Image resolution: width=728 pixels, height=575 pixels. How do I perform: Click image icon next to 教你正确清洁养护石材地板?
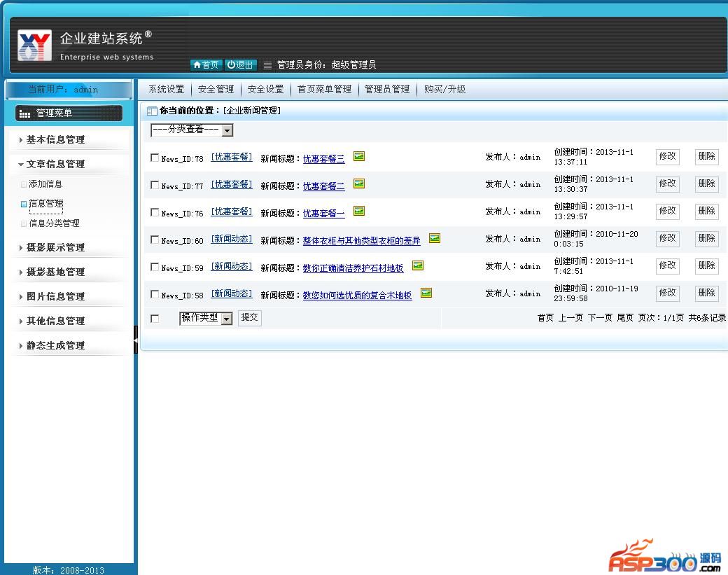(418, 265)
